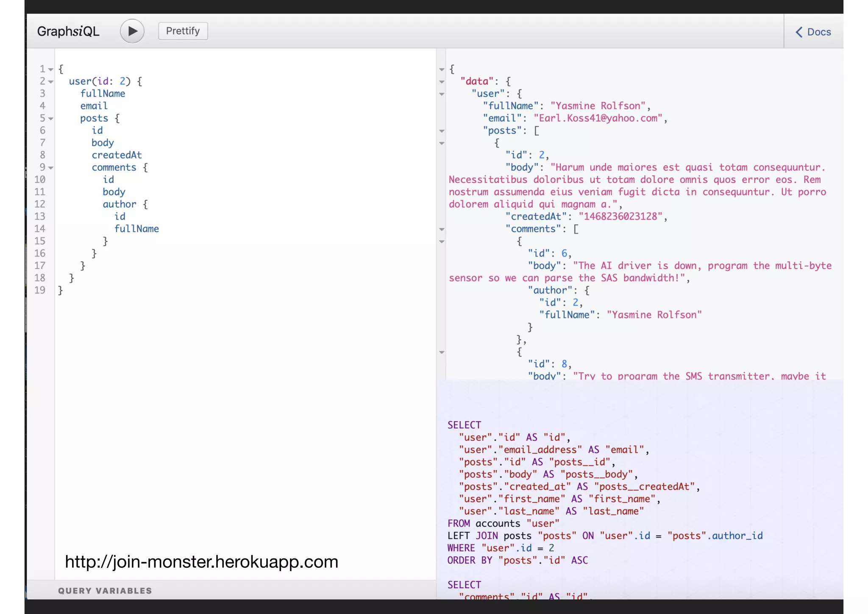Image resolution: width=868 pixels, height=614 pixels.
Task: Place cursor on fullName at line 3
Action: pyautogui.click(x=103, y=94)
